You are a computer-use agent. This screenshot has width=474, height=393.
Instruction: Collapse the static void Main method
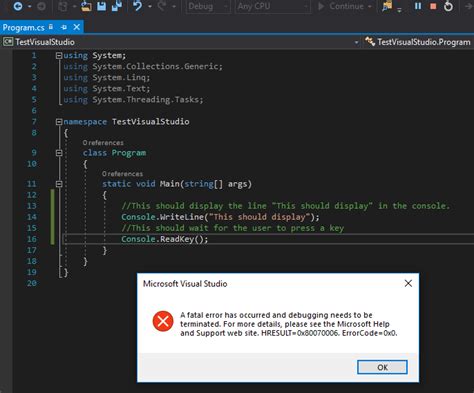(59, 184)
